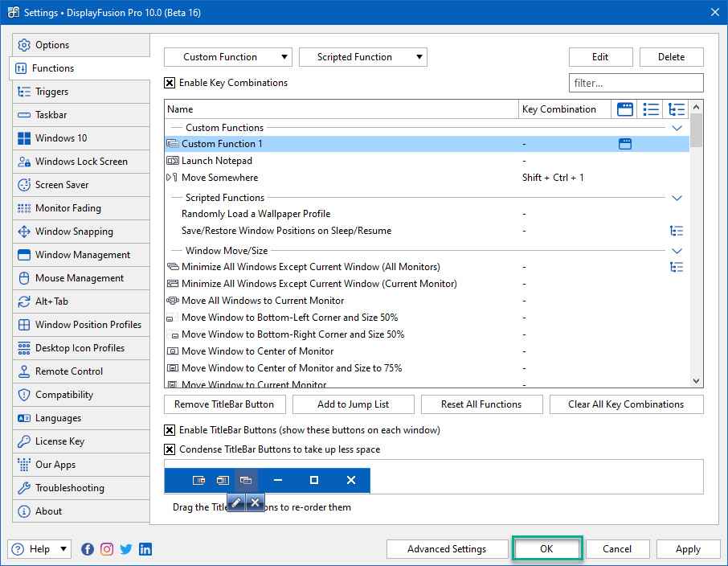Toggle Condense TitleBar Buttons checkbox
This screenshot has width=728, height=566.
[x=170, y=449]
